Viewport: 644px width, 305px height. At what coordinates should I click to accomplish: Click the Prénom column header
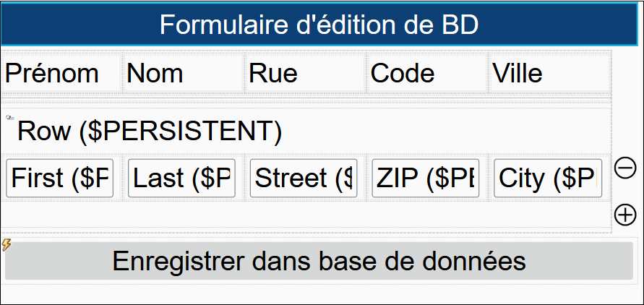point(52,73)
